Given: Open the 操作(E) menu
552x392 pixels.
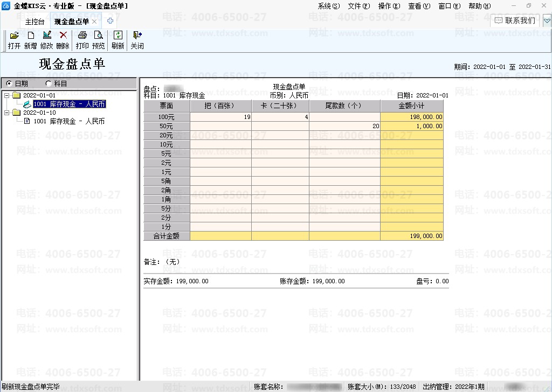Looking at the screenshot, I should tap(389, 6).
